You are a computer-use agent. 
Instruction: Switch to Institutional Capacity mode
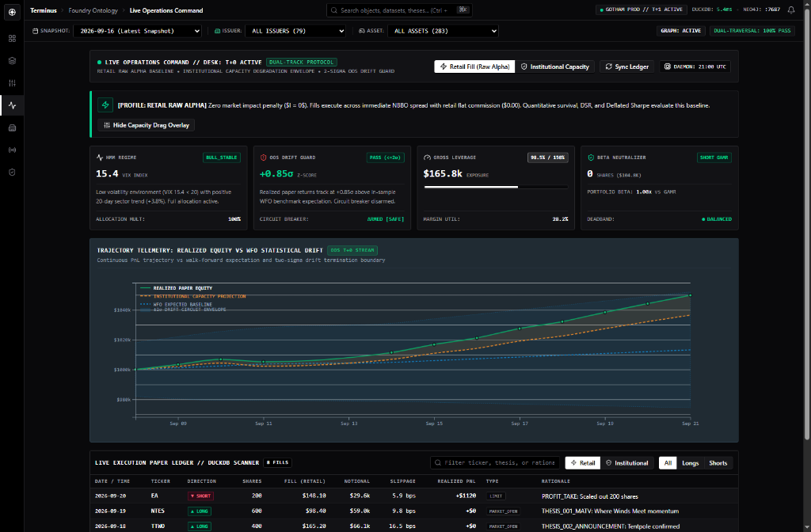tap(554, 66)
